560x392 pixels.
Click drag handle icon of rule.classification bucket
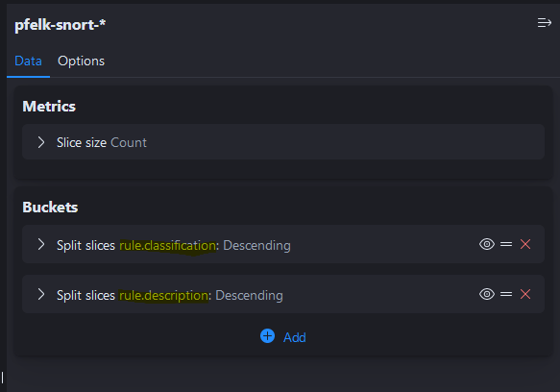click(506, 244)
